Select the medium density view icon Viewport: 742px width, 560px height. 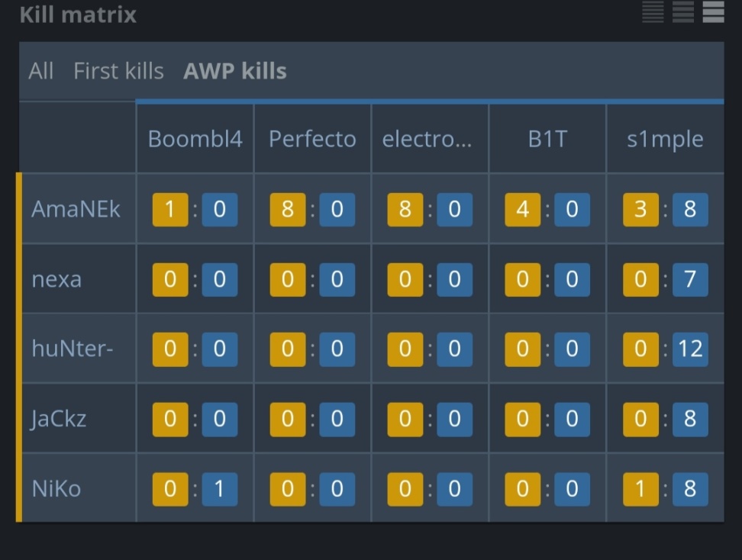(683, 11)
